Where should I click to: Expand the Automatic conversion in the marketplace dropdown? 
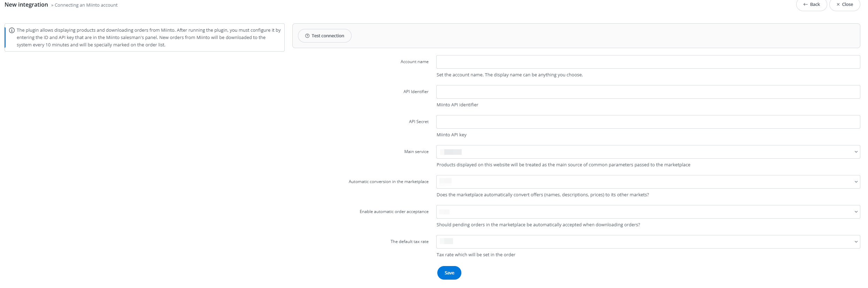tap(648, 182)
